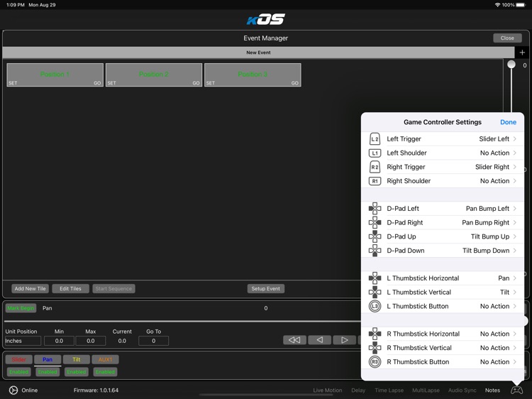Click the D-Pad Right icon
Image resolution: width=532 pixels, height=399 pixels.
(x=375, y=222)
